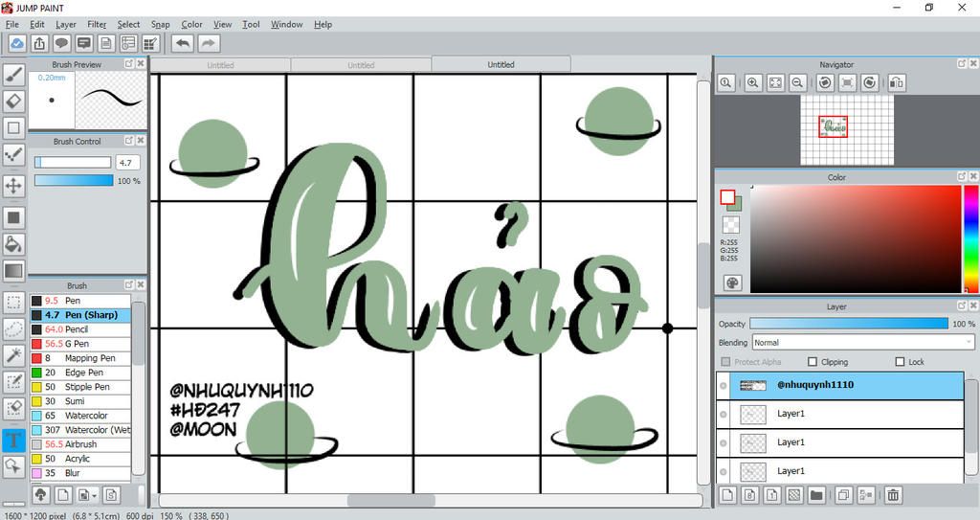This screenshot has height=520, width=980.
Task: Click the Navigator canvas thumbnail
Action: point(847,130)
